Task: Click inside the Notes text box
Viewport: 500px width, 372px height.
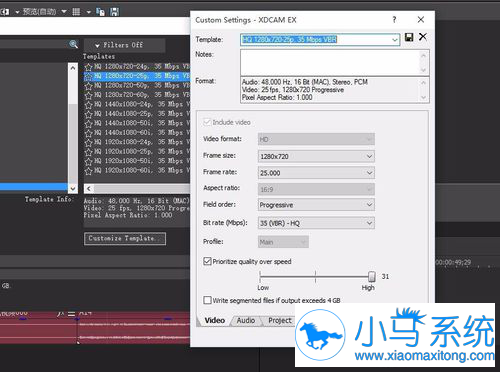Action: pos(330,62)
